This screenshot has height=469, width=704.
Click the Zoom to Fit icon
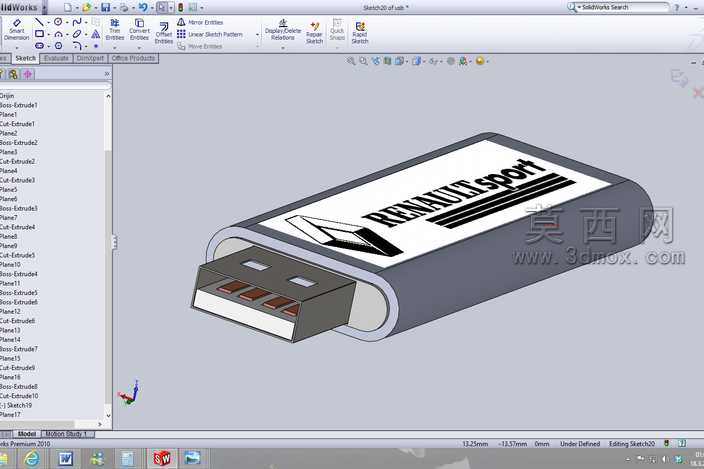(351, 61)
